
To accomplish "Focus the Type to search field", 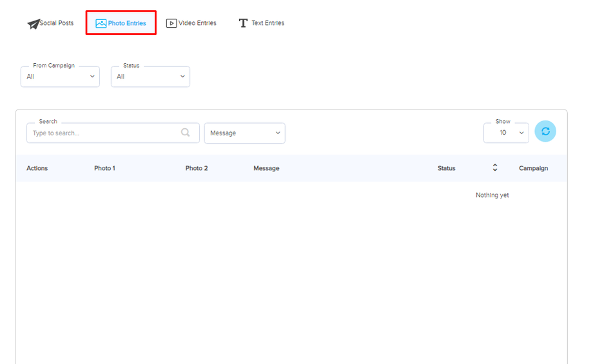I will 113,133.
